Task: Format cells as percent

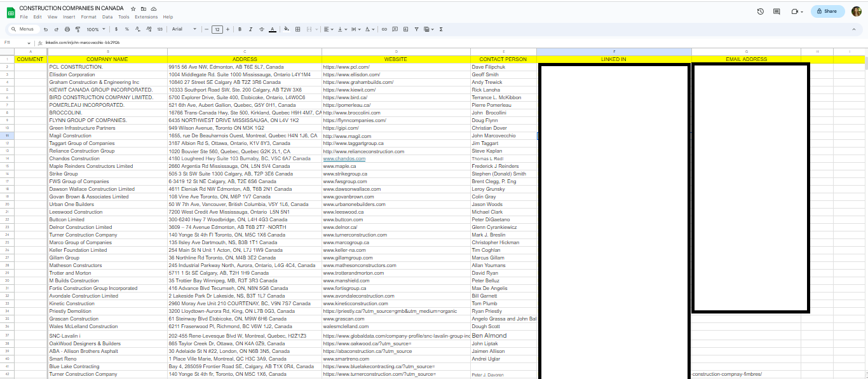Action: [x=127, y=29]
